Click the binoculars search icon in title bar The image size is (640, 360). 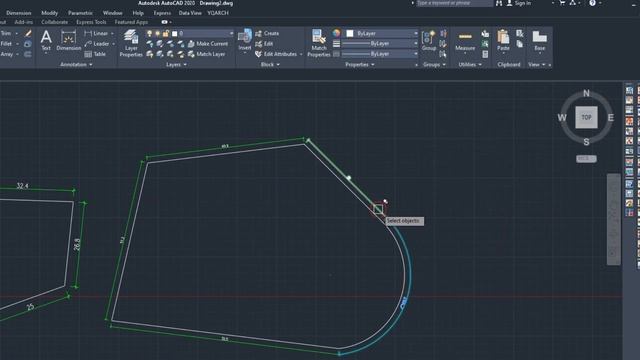[499, 3]
